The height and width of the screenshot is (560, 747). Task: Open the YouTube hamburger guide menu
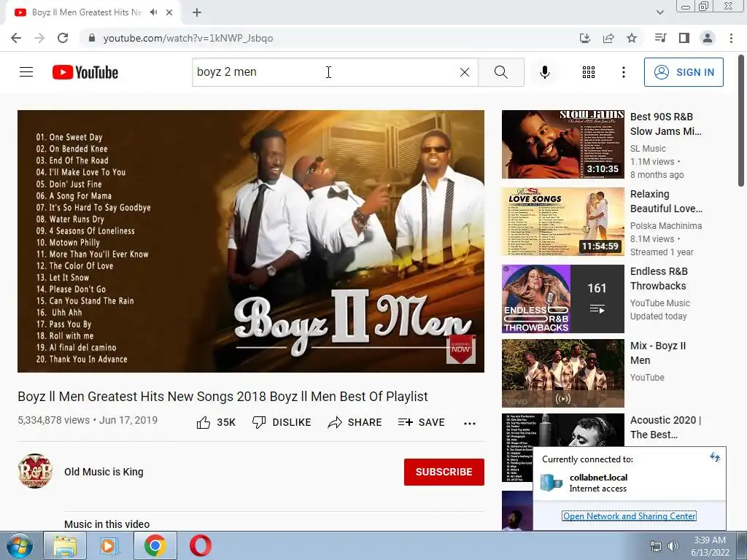(x=26, y=72)
